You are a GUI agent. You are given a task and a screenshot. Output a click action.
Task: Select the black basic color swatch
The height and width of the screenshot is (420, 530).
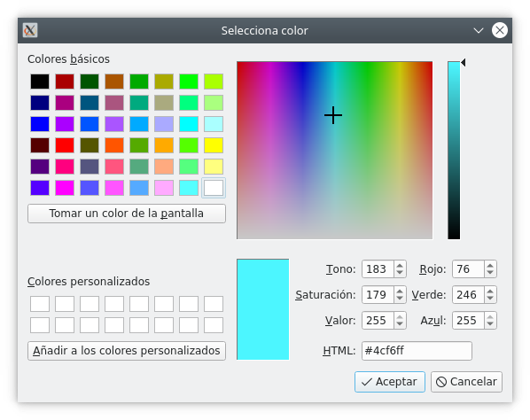tap(40, 82)
